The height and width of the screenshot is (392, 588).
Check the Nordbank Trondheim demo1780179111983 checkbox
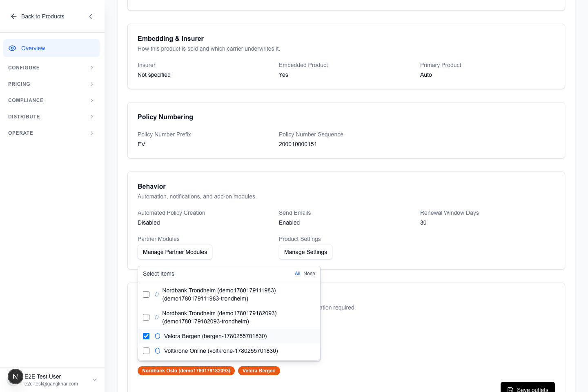(146, 294)
